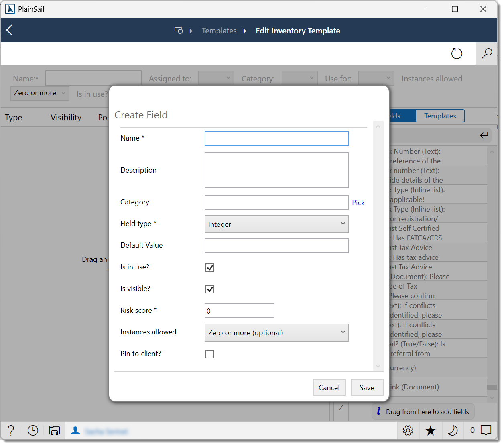Screen dimensions: 504x446
Task: Open search with magnifier icon
Action: [x=486, y=53]
